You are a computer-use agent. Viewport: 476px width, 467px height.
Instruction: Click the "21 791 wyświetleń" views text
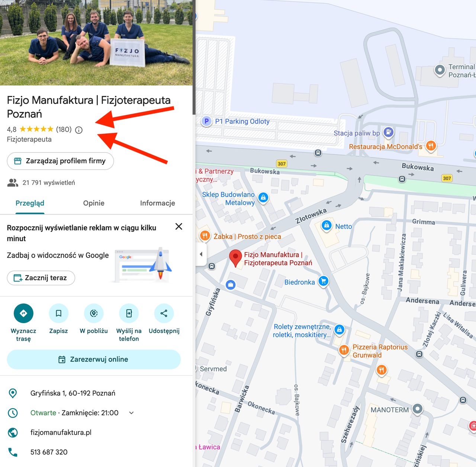pyautogui.click(x=49, y=183)
